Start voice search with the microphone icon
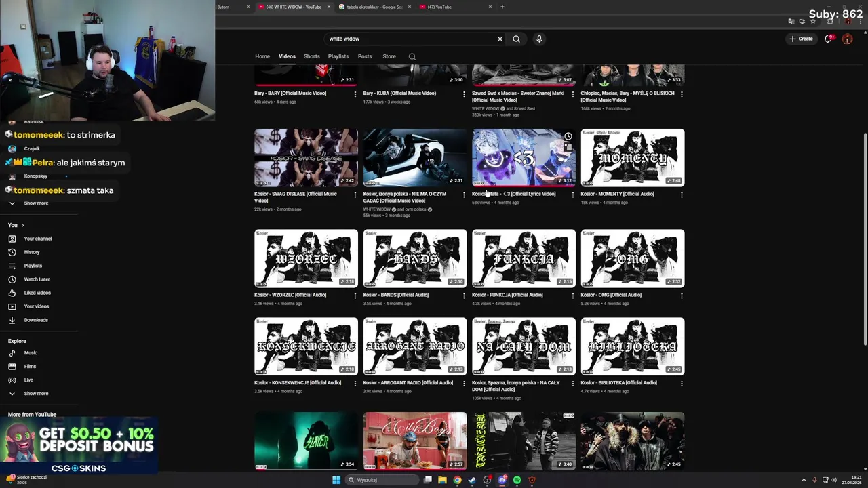The height and width of the screenshot is (488, 868). (539, 39)
